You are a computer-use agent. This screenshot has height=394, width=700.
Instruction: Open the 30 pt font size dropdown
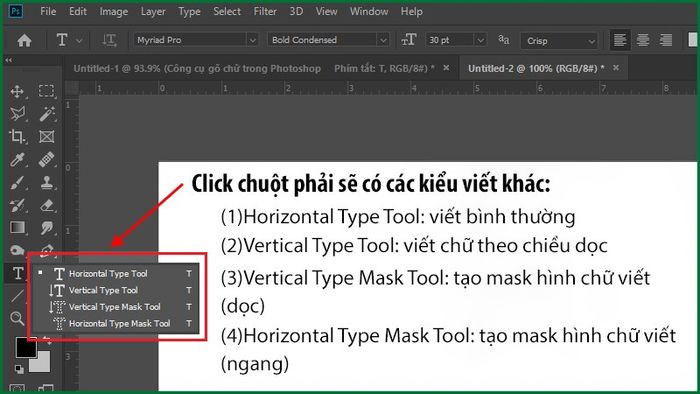pos(456,40)
